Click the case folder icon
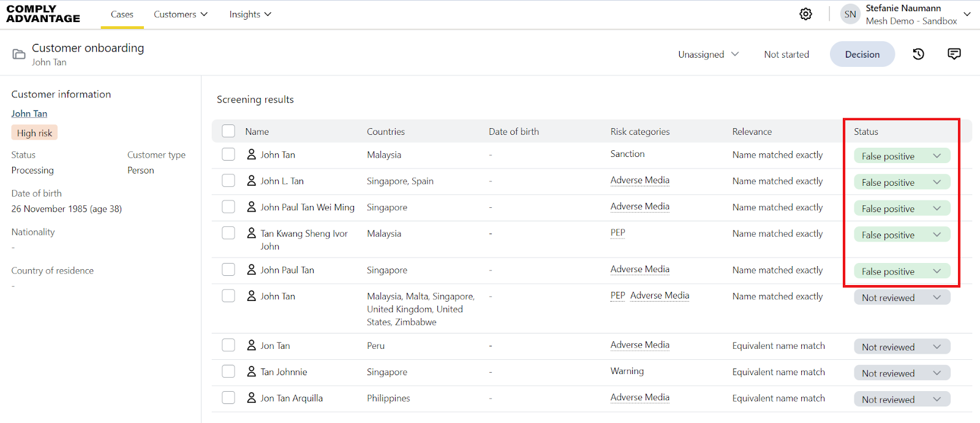The image size is (980, 423). [x=19, y=55]
